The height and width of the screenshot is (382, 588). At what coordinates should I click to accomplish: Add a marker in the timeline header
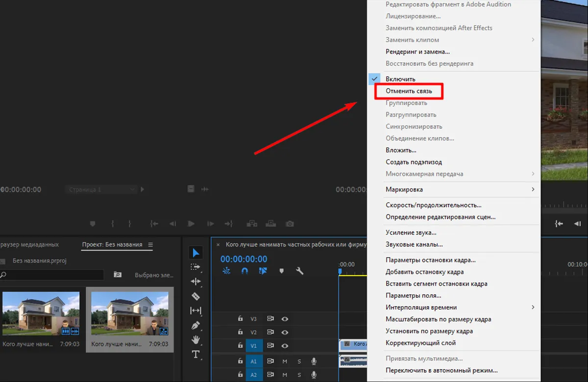click(x=282, y=271)
